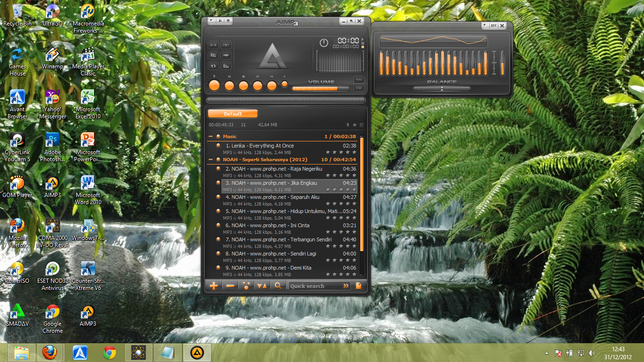Toggle the equalizer window button beside volume
This screenshot has height=362, width=644.
(359, 80)
